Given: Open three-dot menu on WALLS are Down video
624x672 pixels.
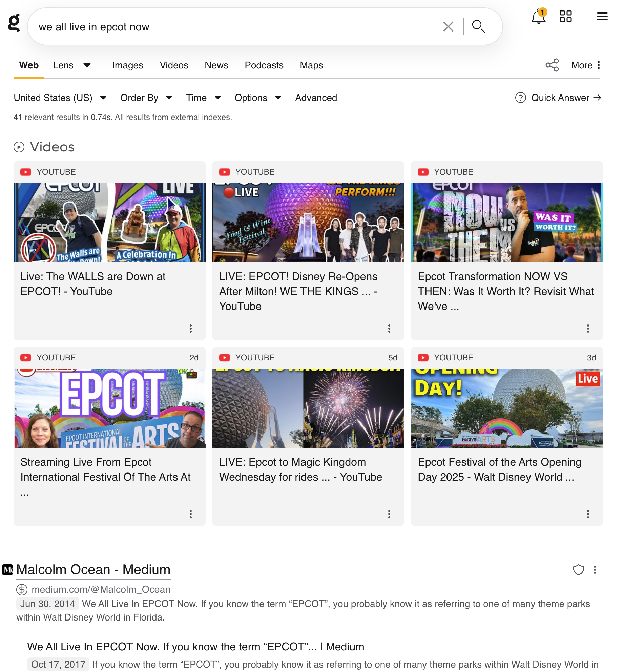Looking at the screenshot, I should [191, 329].
